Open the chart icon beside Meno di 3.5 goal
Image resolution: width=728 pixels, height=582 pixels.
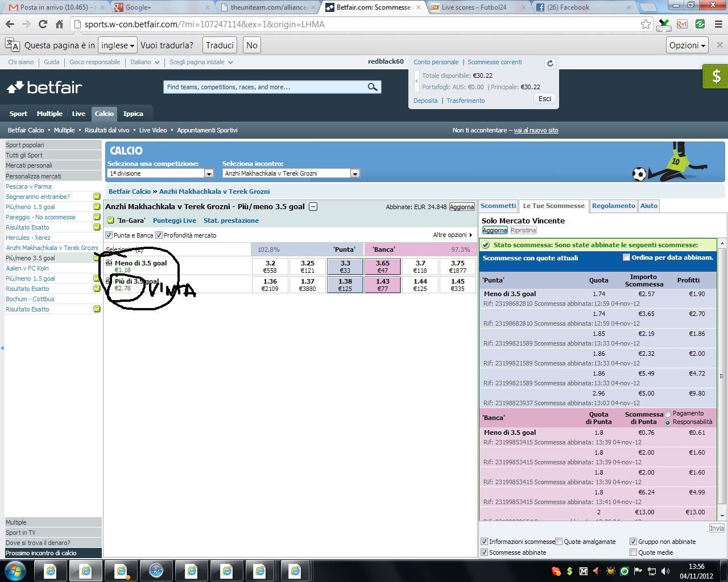pos(109,263)
